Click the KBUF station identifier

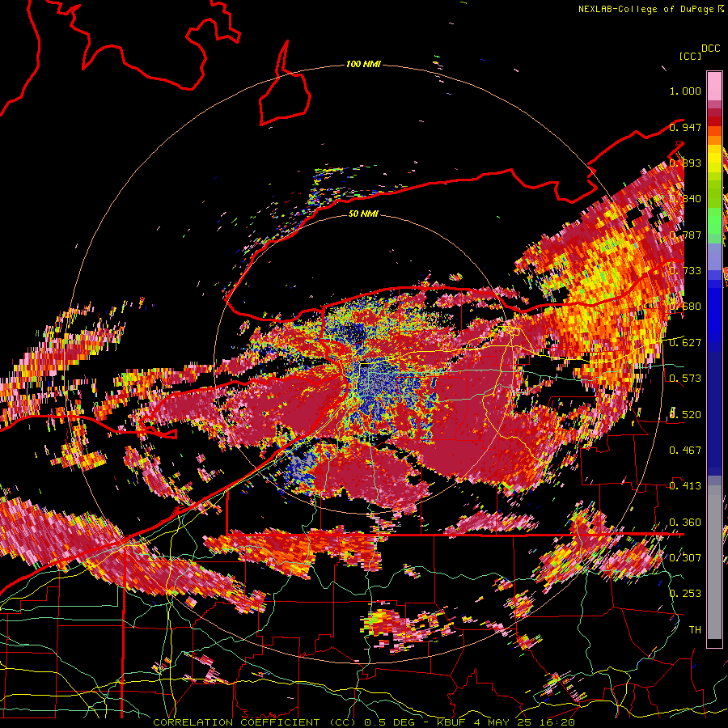[x=453, y=722]
